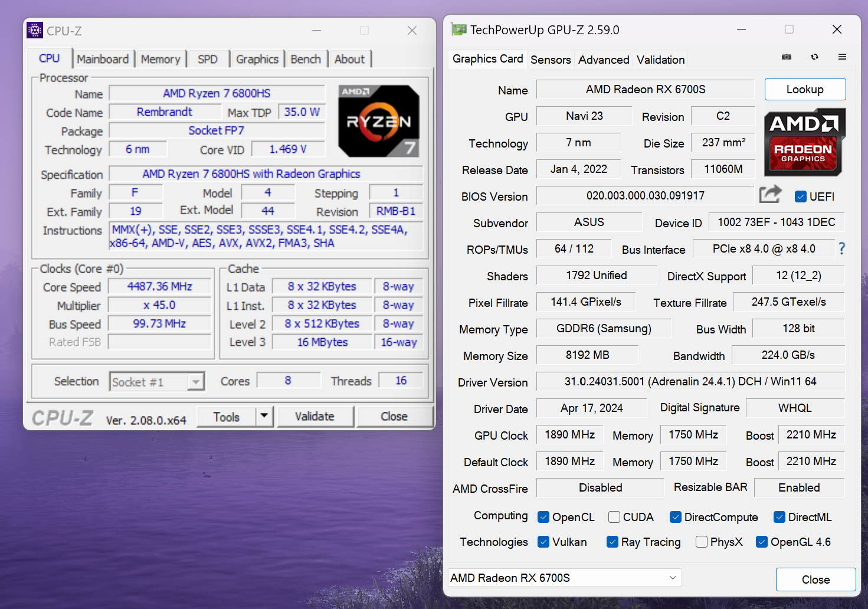The image size is (868, 609).
Task: Click the Multiplier value x 45.0
Action: pyautogui.click(x=159, y=305)
